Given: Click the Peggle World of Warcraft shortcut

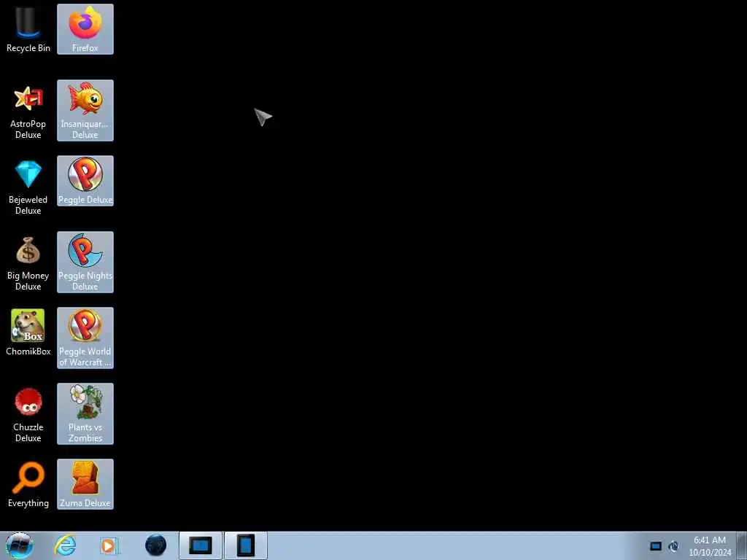Looking at the screenshot, I should coord(85,338).
